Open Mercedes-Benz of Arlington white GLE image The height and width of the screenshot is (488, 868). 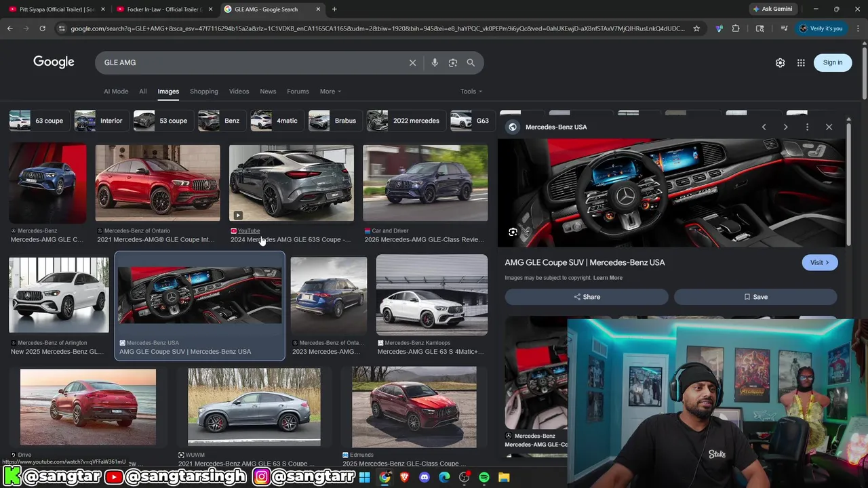(x=58, y=296)
